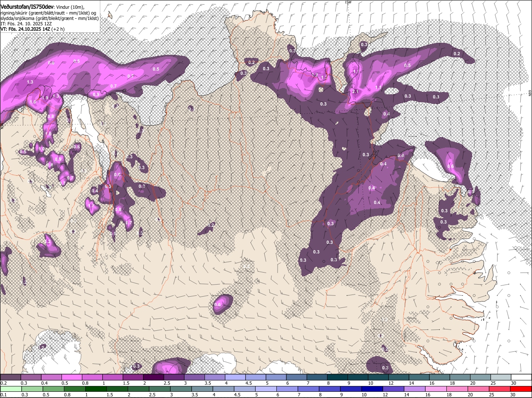Click the bright pink 0.5 swatch, upper scale
Viewport: 532px width, 398px height.
(x=71, y=377)
